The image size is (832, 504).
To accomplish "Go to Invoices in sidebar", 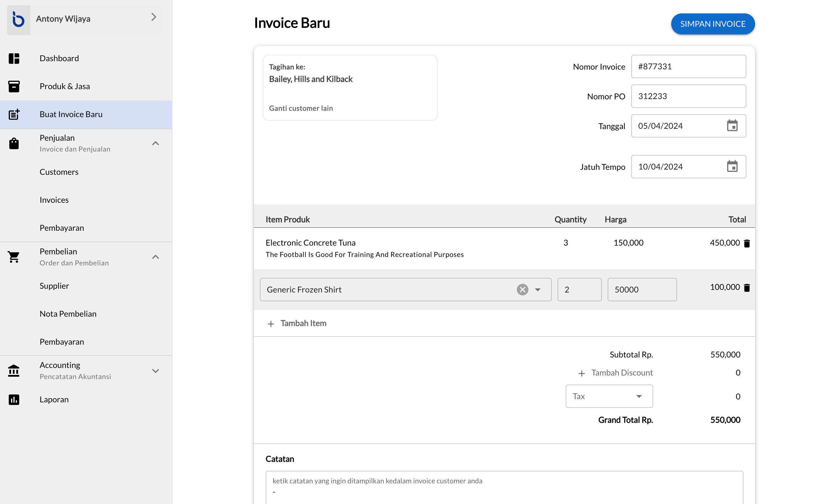I will pyautogui.click(x=54, y=200).
